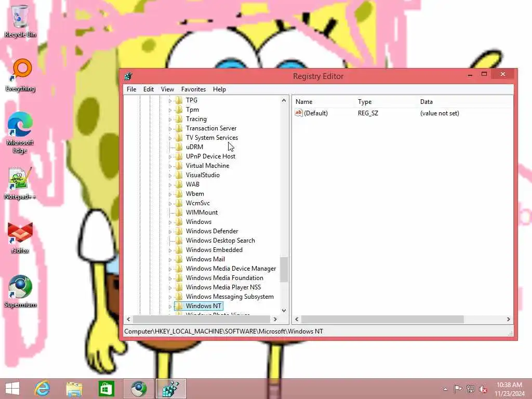Click values pane horizontal scroll right arrow
The width and height of the screenshot is (532, 399).
pyautogui.click(x=508, y=320)
